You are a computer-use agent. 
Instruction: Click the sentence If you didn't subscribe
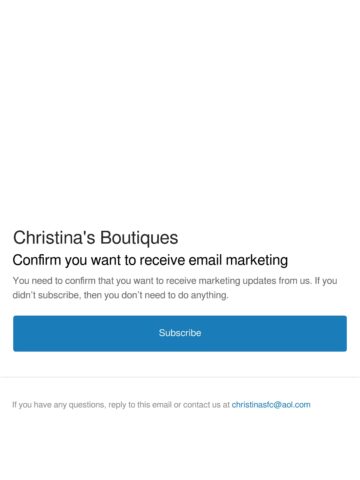(x=175, y=288)
